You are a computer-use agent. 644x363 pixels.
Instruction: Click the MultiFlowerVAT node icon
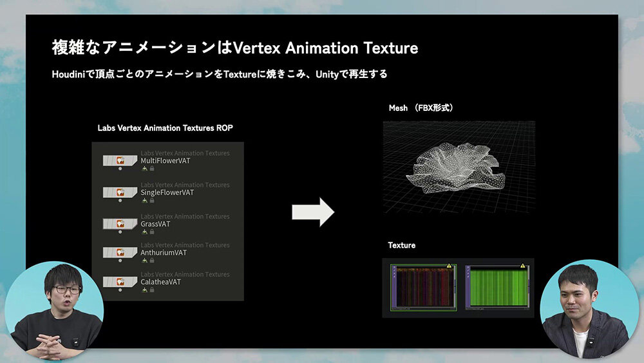[x=119, y=160]
